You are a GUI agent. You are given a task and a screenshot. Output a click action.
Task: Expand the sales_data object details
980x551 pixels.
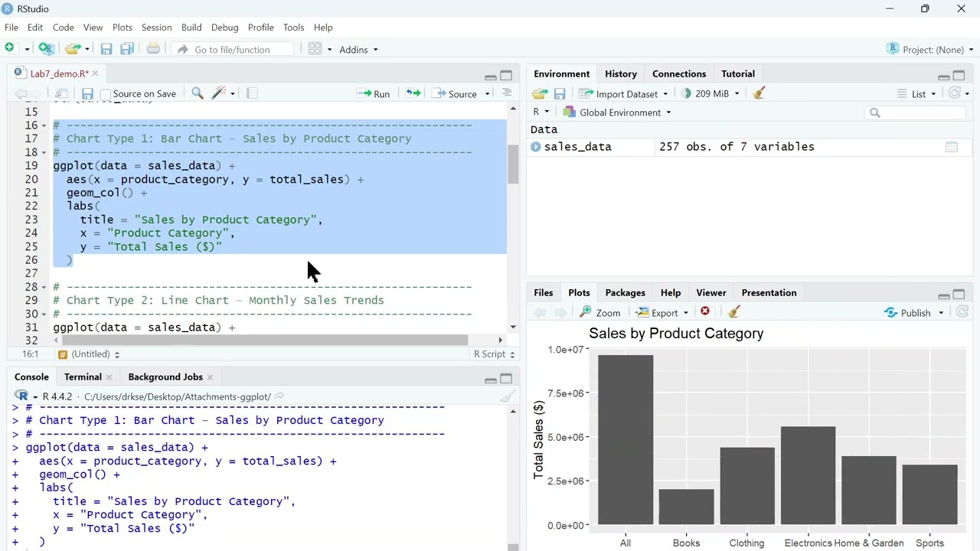tap(536, 147)
